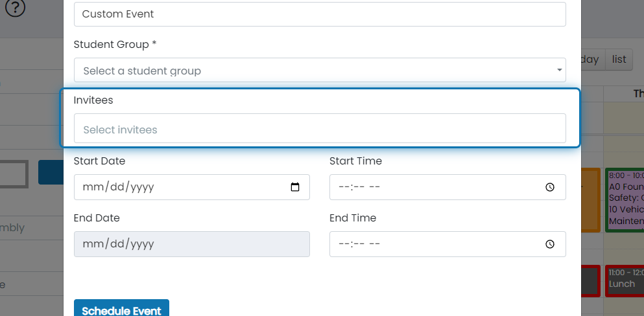Image resolution: width=644 pixels, height=316 pixels.
Task: Switch calendar to list view
Action: 619,60
